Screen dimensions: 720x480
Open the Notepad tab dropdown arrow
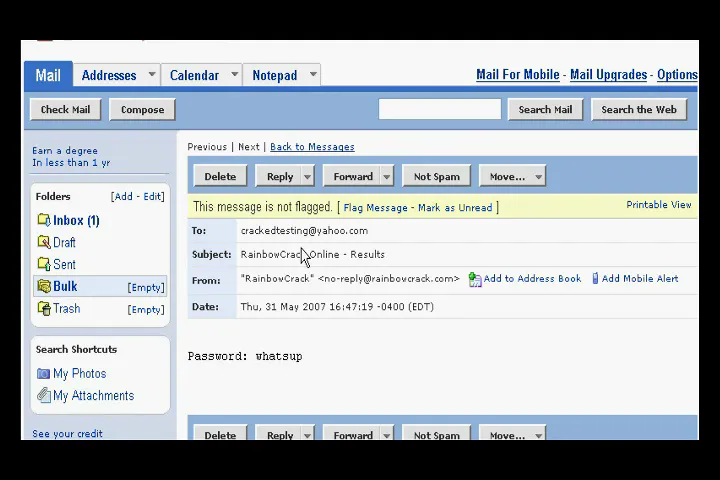coord(313,74)
